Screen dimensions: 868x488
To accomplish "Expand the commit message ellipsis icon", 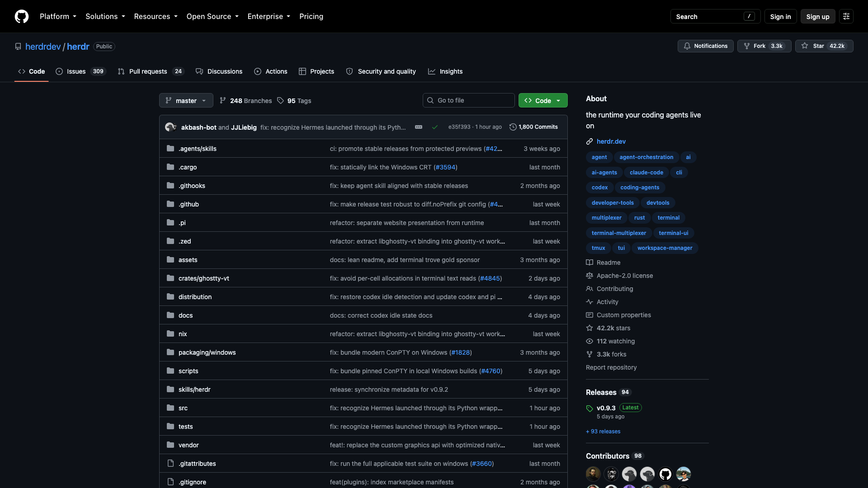I will point(419,127).
